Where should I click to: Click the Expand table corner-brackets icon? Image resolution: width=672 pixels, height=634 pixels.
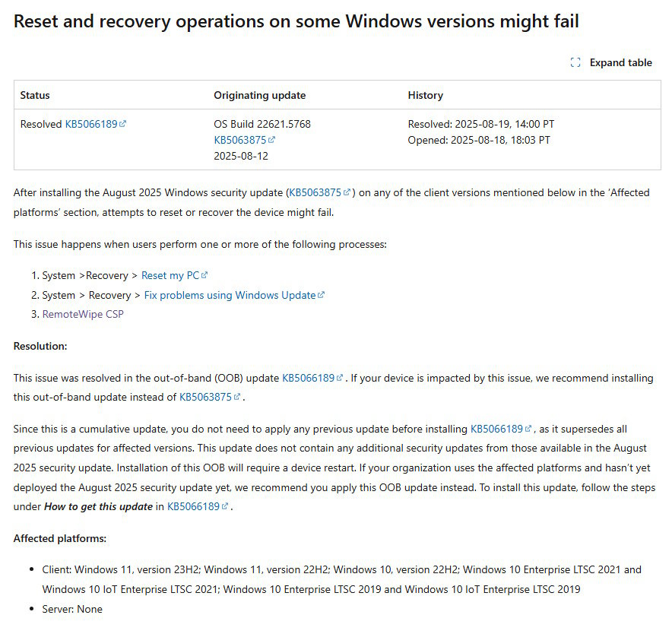coord(575,62)
